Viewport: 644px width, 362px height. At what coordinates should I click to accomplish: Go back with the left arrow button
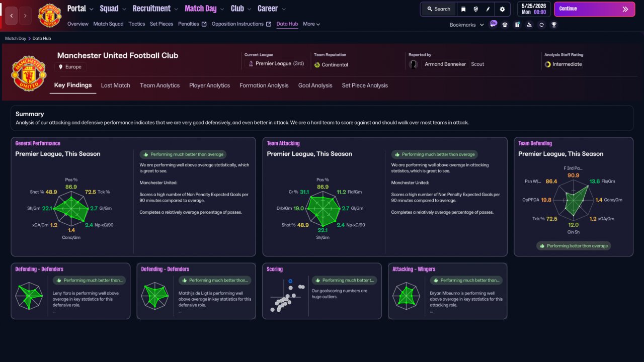[12, 16]
